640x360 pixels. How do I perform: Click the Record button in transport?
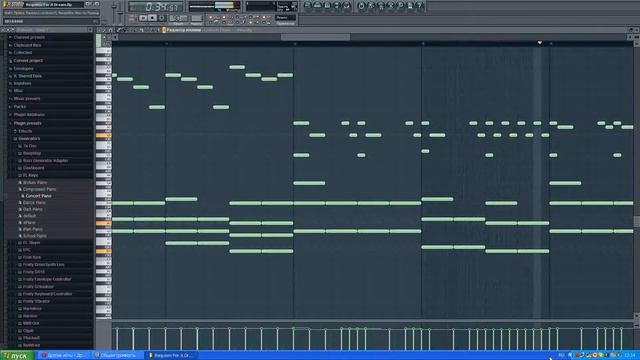[x=162, y=18]
